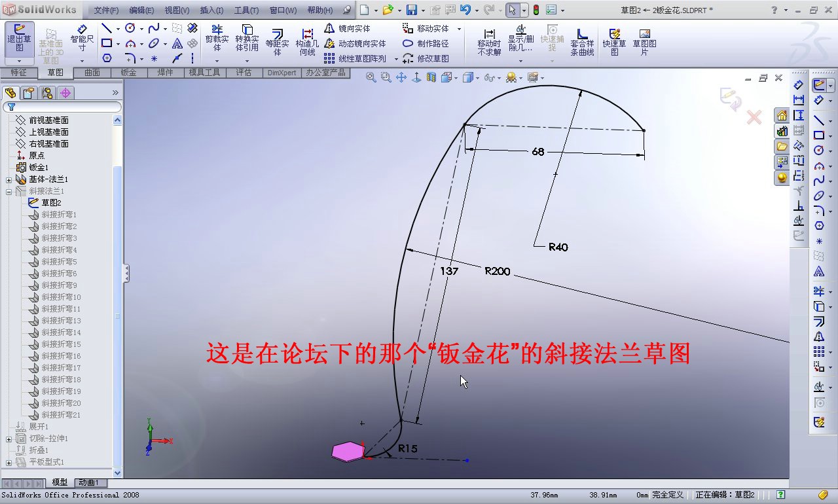Expand the FeatureManager panel chevron
The width and height of the screenshot is (838, 504).
coord(116,93)
